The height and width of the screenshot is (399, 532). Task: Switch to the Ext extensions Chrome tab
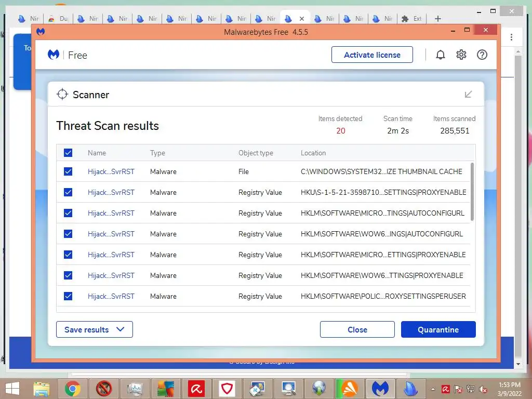click(411, 19)
